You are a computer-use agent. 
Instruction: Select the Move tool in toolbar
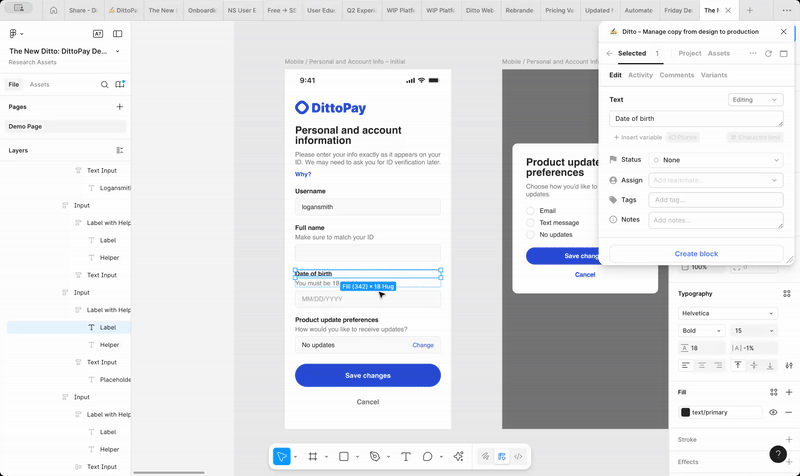[282, 456]
